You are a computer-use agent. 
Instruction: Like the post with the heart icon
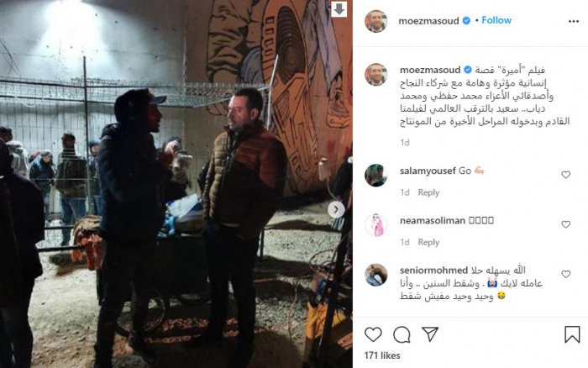pyautogui.click(x=373, y=334)
